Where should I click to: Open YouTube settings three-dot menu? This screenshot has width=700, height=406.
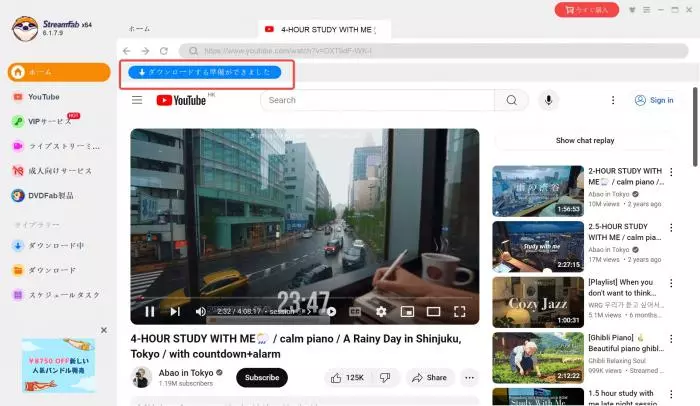613,100
